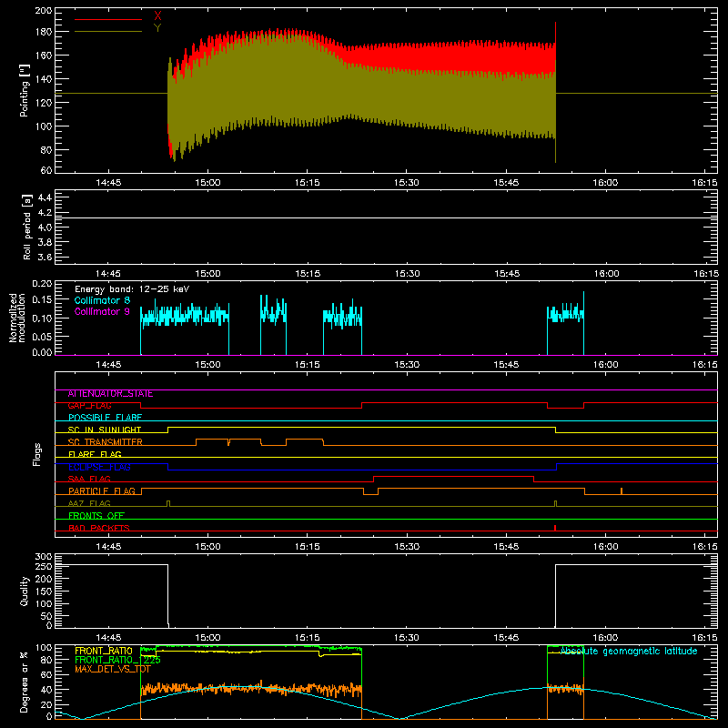Click the 300 tick on the Quality axis
The height and width of the screenshot is (728, 728).
(44, 557)
